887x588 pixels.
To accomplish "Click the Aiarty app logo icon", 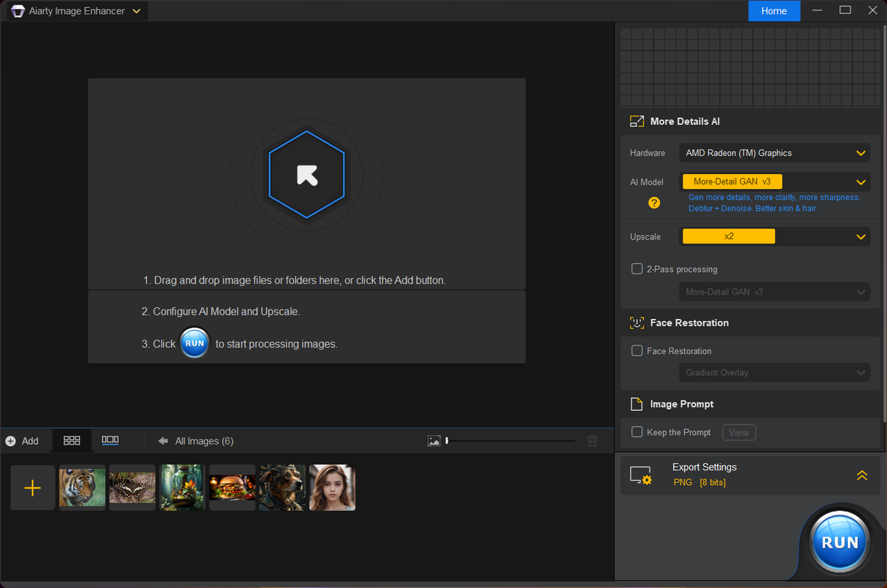I will [18, 11].
